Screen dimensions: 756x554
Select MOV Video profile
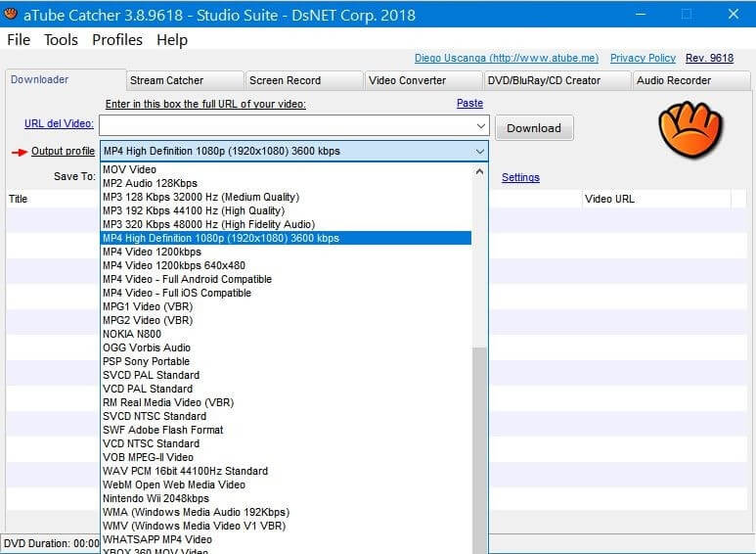286,169
